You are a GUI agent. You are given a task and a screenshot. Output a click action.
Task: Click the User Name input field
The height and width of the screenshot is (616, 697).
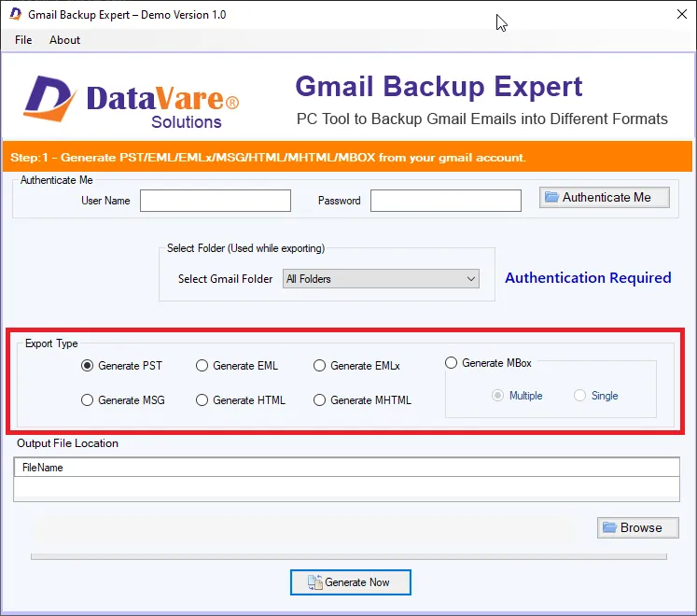click(216, 201)
